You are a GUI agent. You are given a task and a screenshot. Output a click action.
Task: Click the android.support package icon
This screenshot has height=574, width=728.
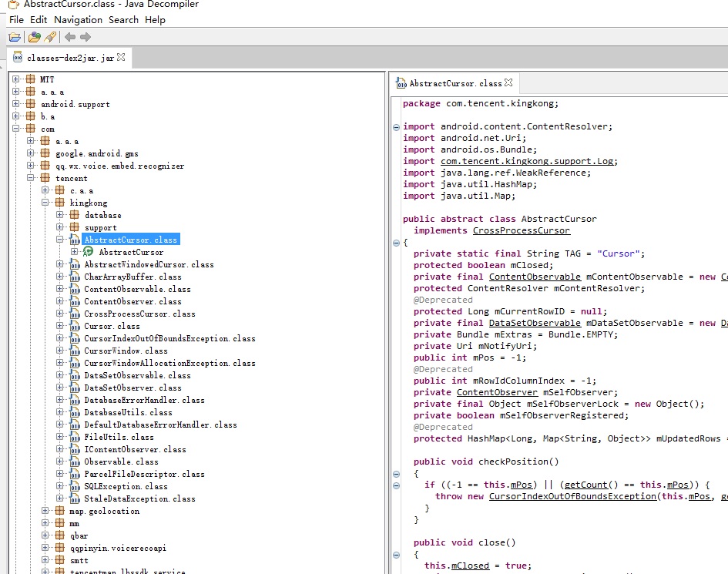tap(31, 103)
